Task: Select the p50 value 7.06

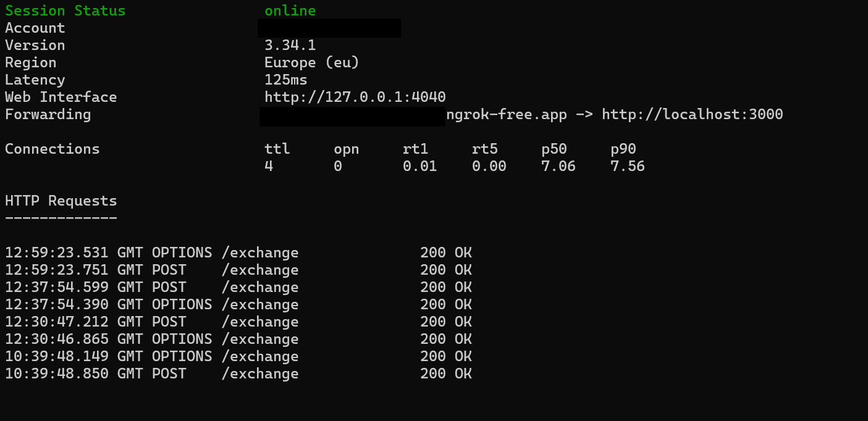Action: (558, 167)
